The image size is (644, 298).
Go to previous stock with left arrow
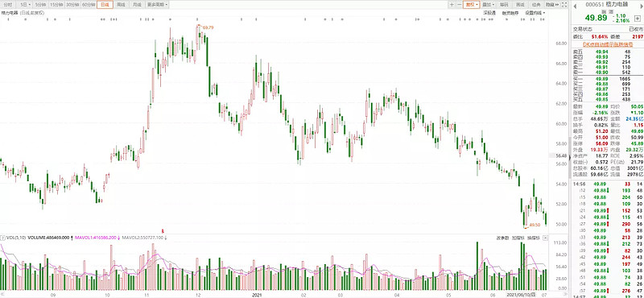pos(575,6)
